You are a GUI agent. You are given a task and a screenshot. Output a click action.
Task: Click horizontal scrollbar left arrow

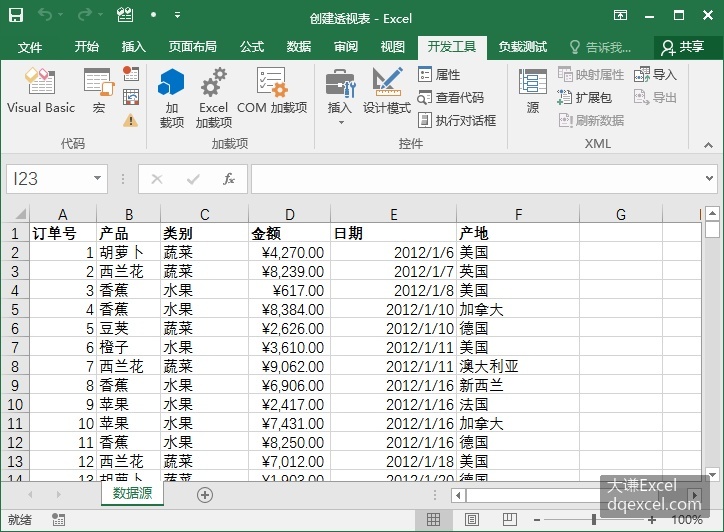point(458,496)
